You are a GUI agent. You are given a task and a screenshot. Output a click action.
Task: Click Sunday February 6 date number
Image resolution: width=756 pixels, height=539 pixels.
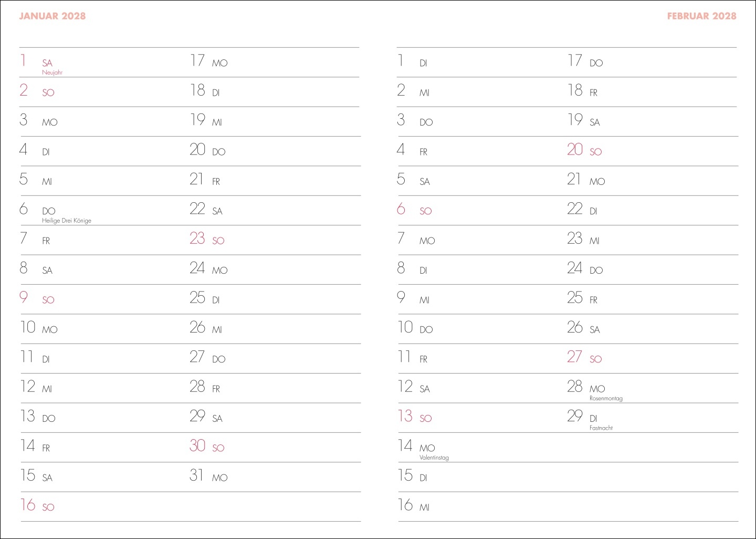coord(401,209)
